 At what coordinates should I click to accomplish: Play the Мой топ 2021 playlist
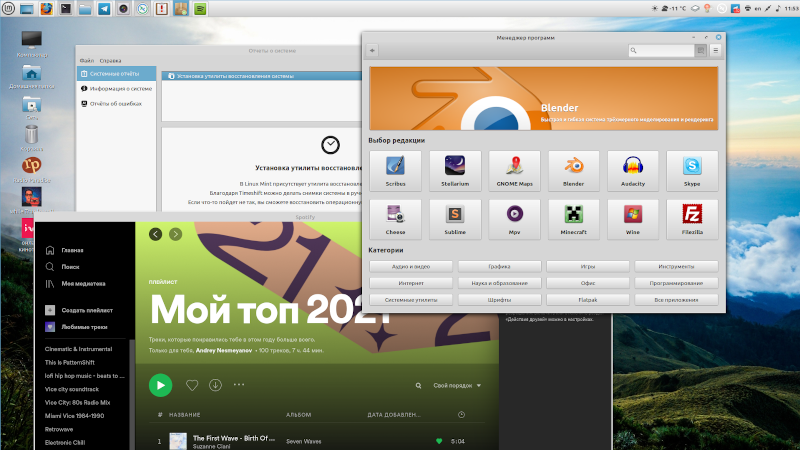click(x=160, y=385)
